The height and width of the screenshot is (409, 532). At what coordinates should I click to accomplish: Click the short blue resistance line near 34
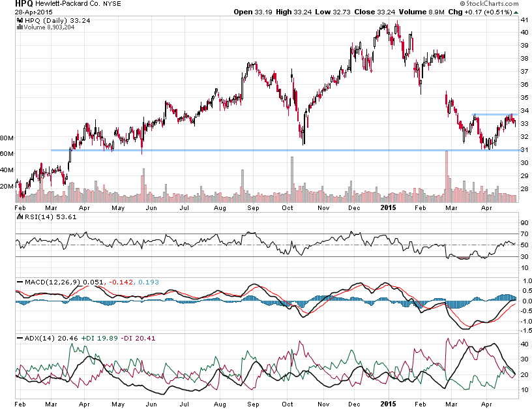click(495, 114)
